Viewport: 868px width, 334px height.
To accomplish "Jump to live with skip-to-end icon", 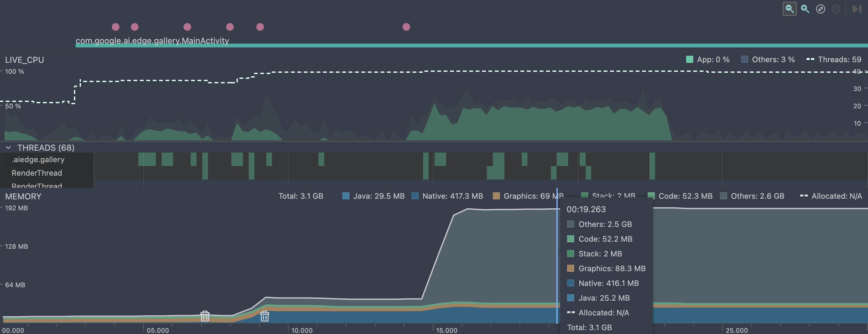I will click(x=857, y=9).
